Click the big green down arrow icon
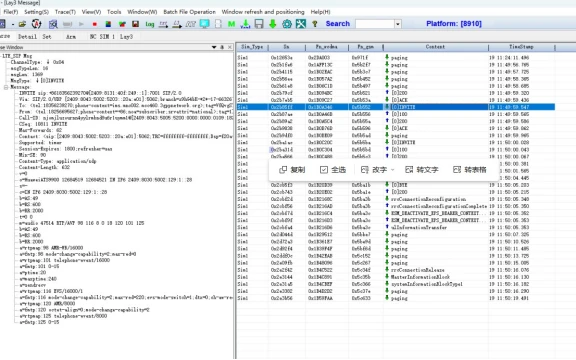This screenshot has width=576, height=360. click(x=273, y=24)
